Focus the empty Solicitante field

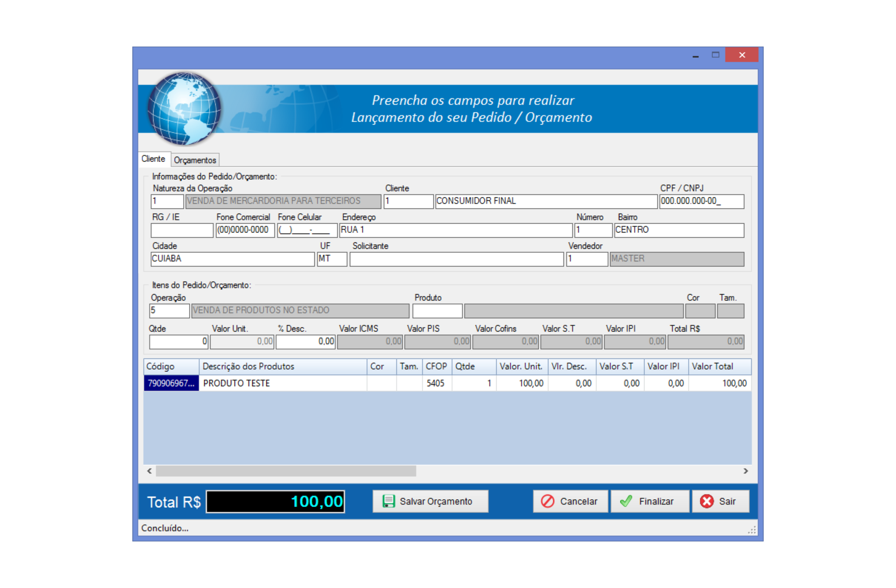[457, 259]
